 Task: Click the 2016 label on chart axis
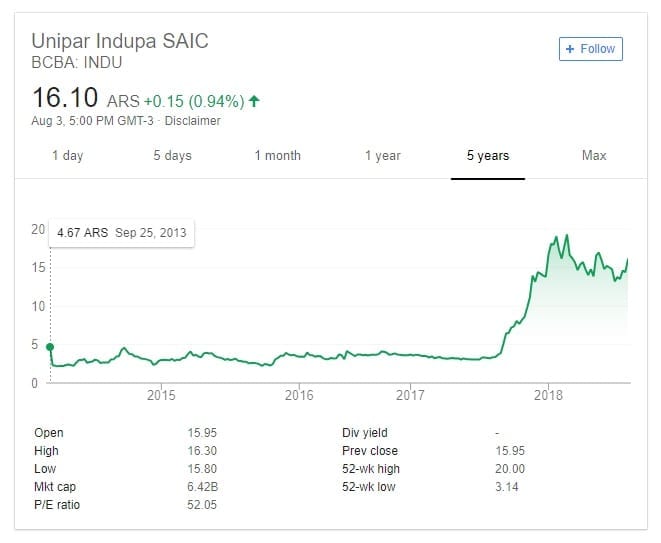tap(299, 395)
